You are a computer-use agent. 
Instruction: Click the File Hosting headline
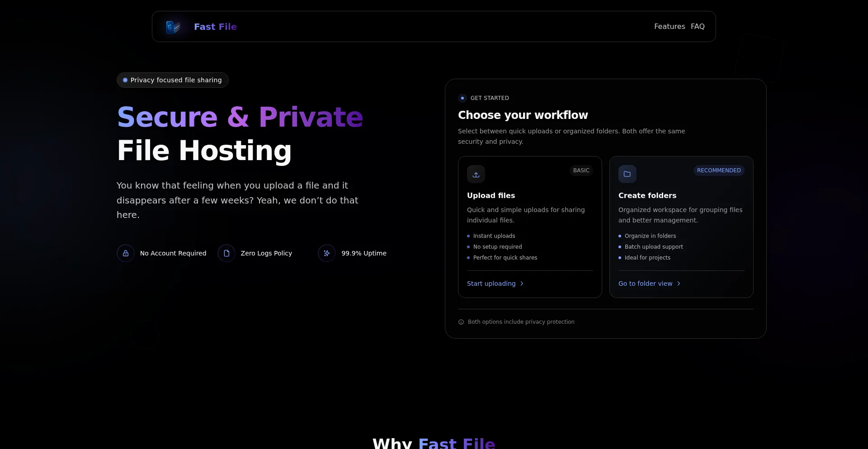(204, 151)
